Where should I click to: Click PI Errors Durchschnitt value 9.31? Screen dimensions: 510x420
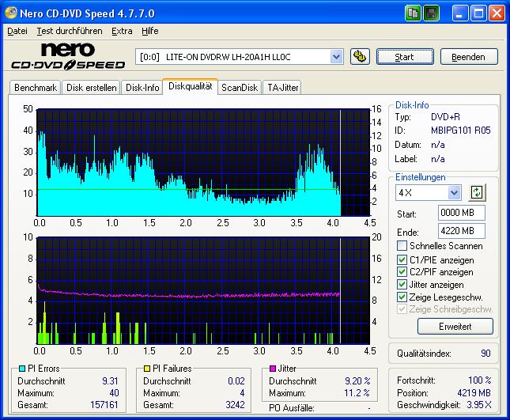[x=110, y=381]
